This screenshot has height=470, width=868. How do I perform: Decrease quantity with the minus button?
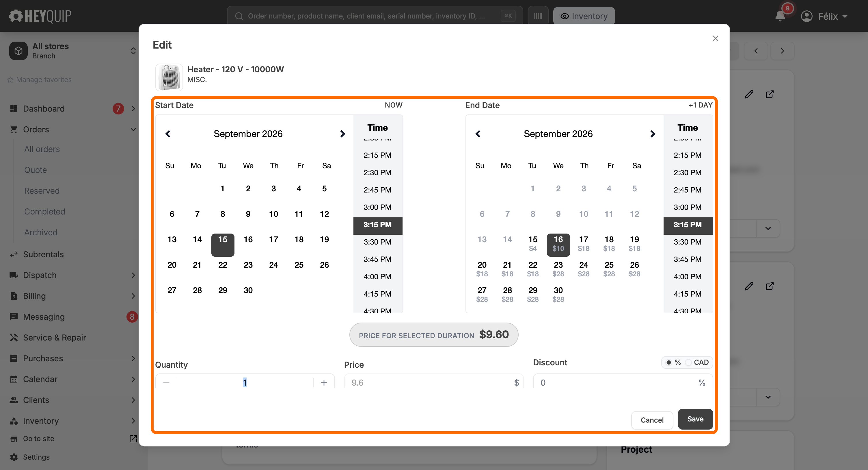click(x=166, y=383)
